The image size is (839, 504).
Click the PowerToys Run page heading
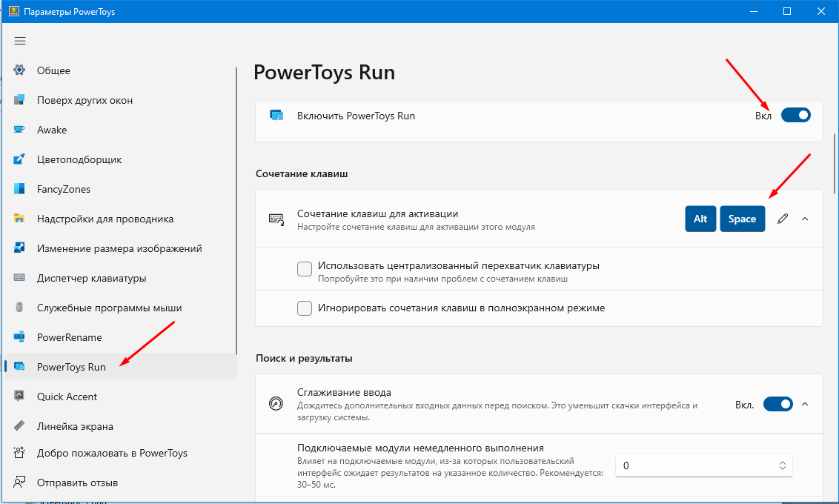pyautogui.click(x=324, y=72)
